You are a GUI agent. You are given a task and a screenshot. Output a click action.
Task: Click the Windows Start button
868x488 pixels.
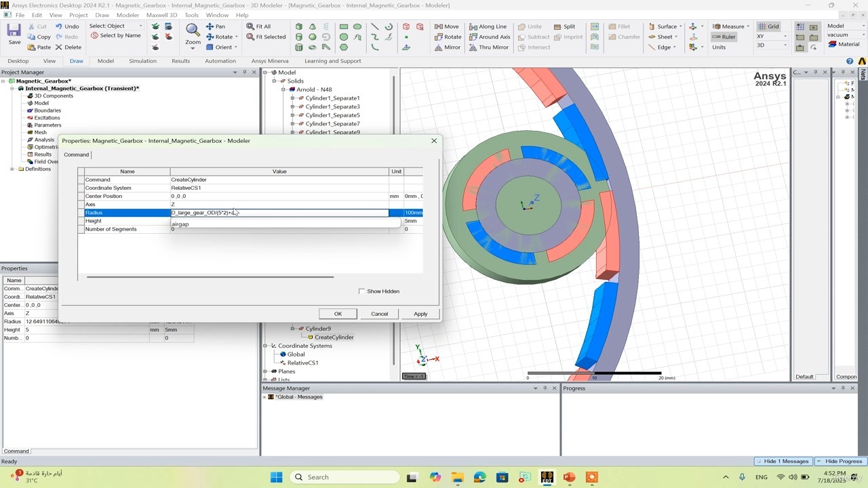(x=276, y=477)
